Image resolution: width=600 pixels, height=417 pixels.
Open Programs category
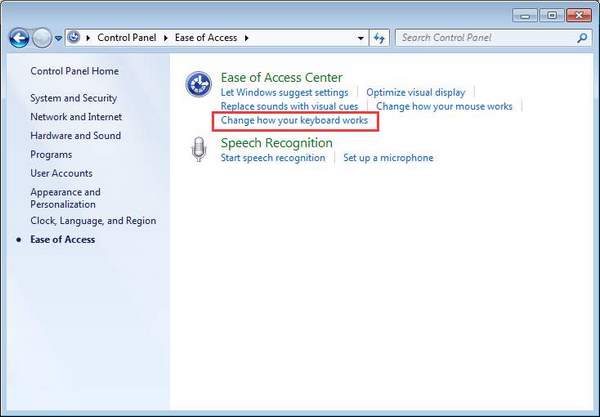pos(51,155)
